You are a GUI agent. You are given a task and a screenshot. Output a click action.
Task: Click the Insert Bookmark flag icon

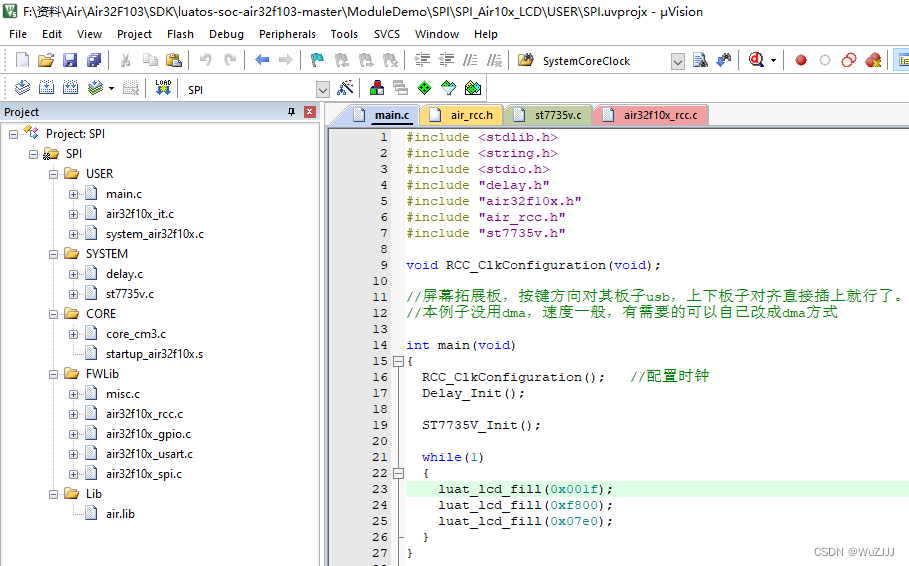[317, 61]
